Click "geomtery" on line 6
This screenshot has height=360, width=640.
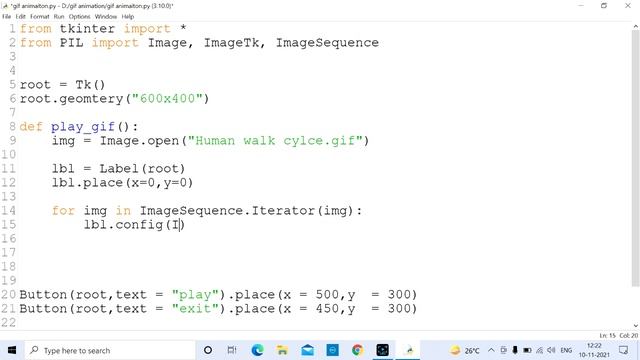pyautogui.click(x=91, y=99)
